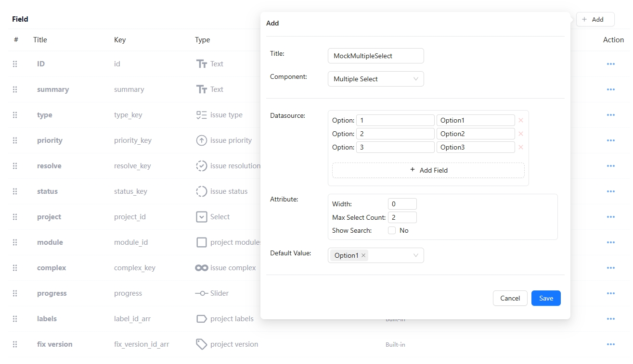Toggle the Show Search checkbox
Image resolution: width=633 pixels, height=364 pixels.
(392, 230)
